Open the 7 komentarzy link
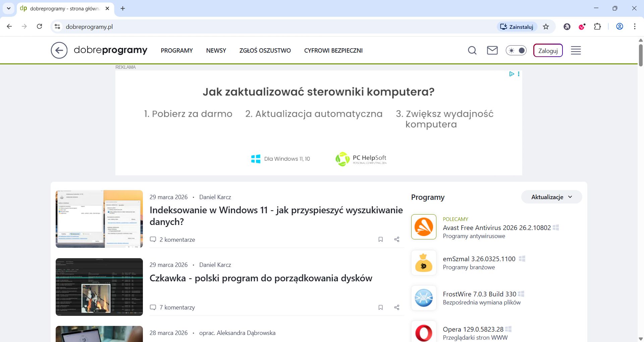The height and width of the screenshot is (342, 644). pyautogui.click(x=172, y=307)
